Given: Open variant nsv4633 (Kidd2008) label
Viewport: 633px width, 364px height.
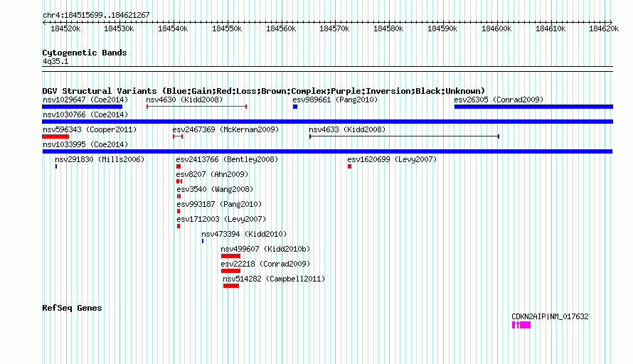Looking at the screenshot, I should tap(347, 129).
